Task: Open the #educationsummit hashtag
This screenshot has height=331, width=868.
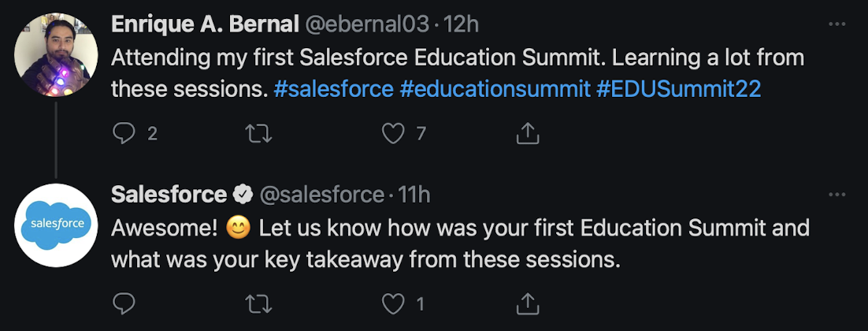Action: click(x=495, y=88)
